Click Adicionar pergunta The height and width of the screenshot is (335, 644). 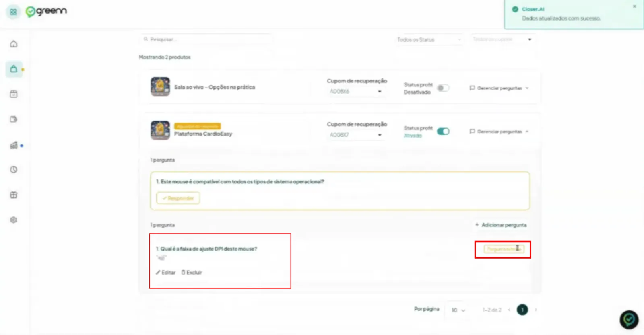(x=501, y=225)
